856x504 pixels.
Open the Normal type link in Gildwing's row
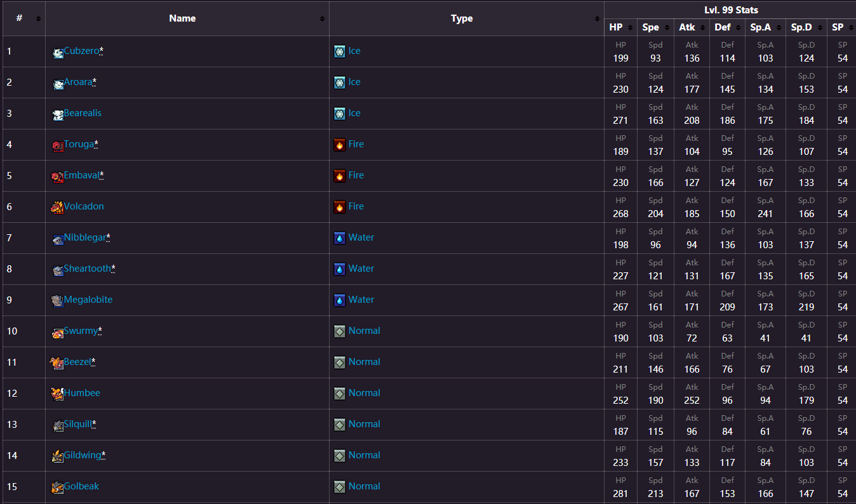(364, 455)
